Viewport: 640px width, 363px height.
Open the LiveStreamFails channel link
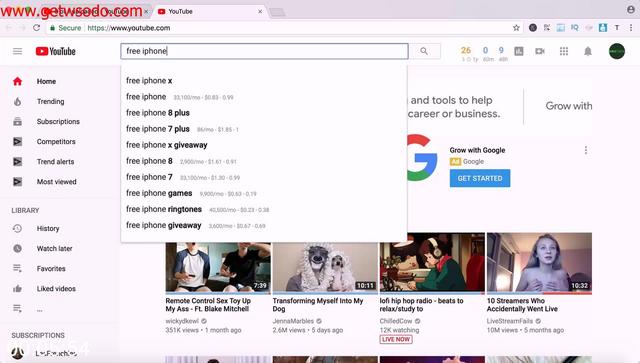point(509,321)
